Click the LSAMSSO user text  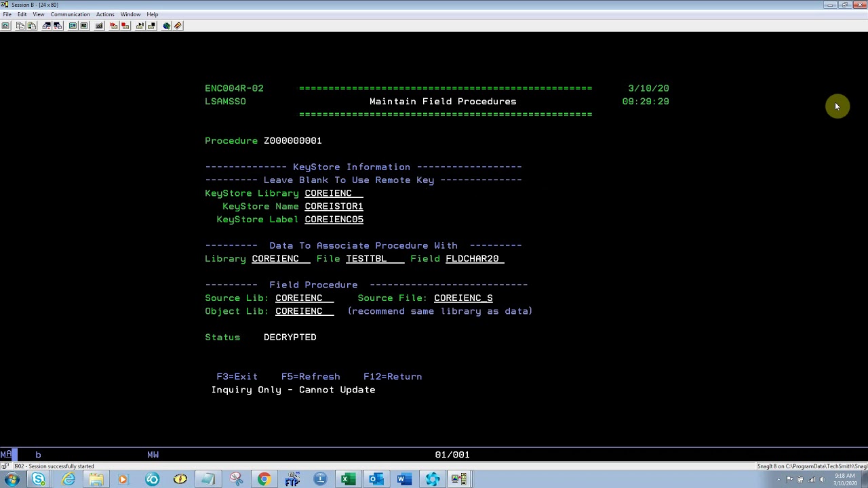point(225,102)
